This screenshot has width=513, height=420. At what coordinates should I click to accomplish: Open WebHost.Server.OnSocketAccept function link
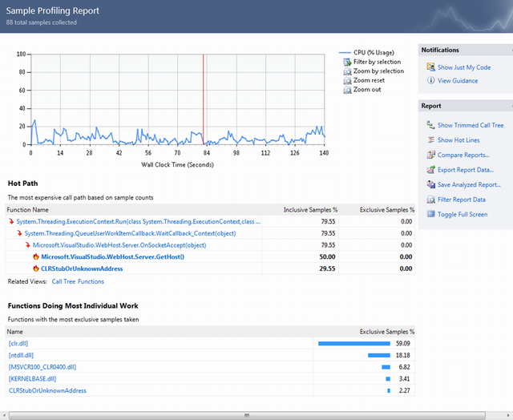119,245
